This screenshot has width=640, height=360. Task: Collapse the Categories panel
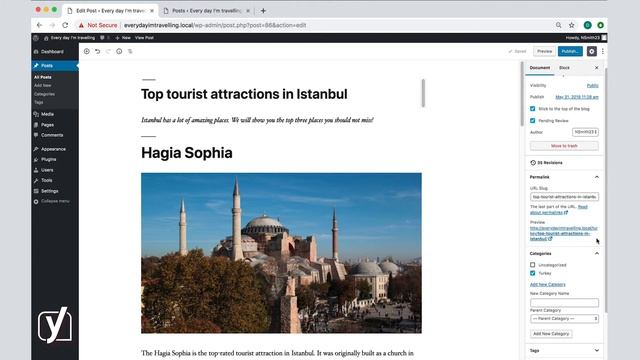tap(597, 253)
